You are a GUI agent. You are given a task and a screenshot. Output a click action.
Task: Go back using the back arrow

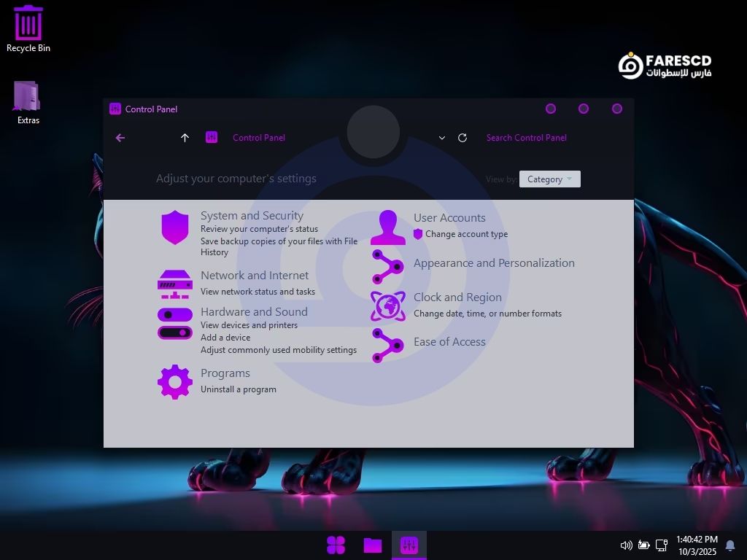coord(120,138)
